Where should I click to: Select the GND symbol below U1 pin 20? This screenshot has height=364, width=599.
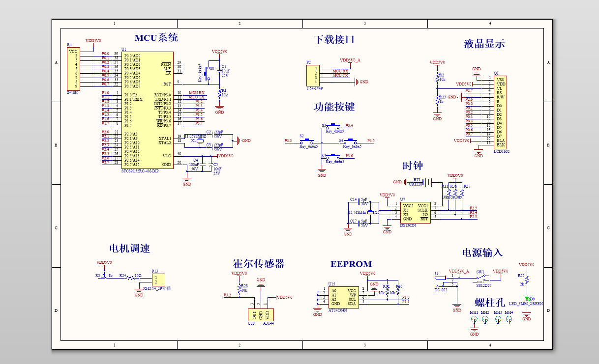pos(187,182)
